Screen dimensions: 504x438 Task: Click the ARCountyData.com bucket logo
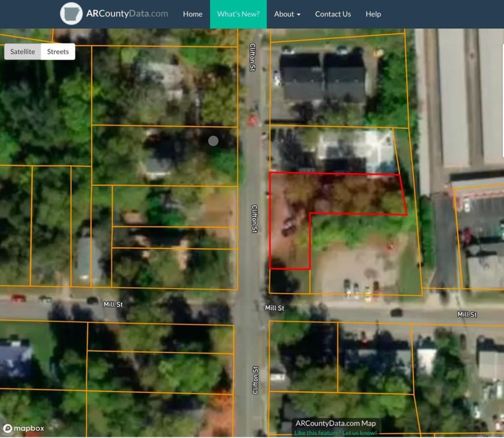pos(70,13)
